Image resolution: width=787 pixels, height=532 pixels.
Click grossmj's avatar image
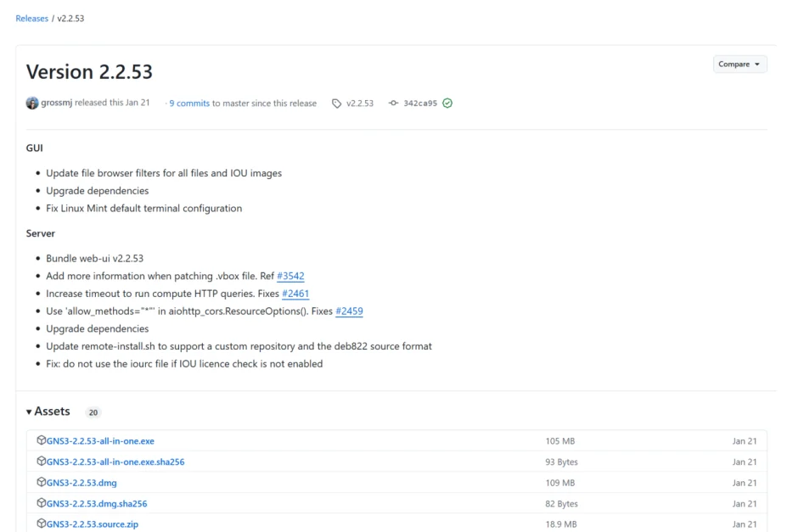[x=32, y=103]
